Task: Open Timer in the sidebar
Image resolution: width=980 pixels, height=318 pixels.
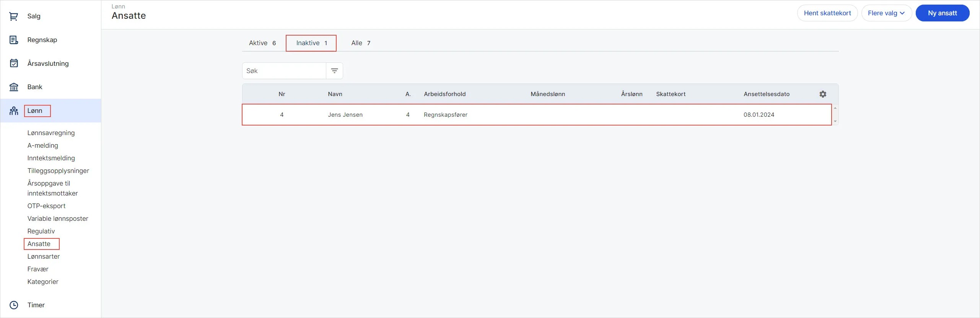Action: coord(36,305)
